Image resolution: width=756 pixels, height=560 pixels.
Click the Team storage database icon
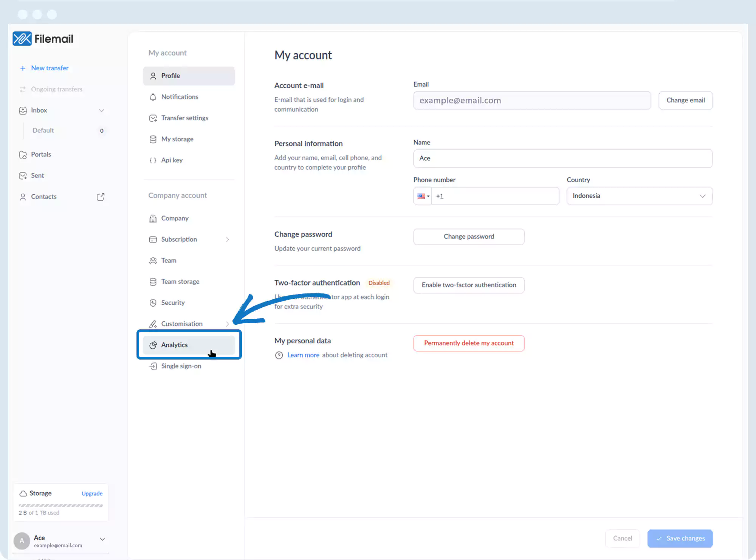[x=153, y=282]
